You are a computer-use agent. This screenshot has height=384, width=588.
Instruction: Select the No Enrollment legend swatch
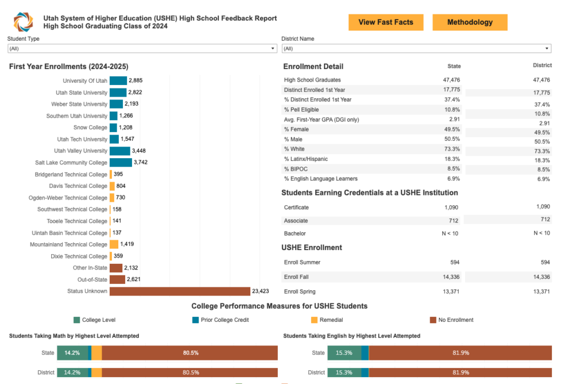click(433, 320)
